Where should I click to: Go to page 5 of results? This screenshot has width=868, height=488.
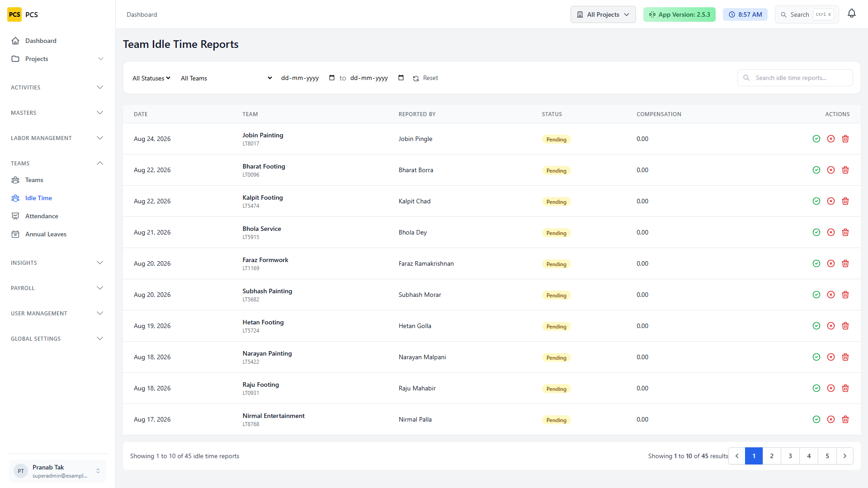827,456
